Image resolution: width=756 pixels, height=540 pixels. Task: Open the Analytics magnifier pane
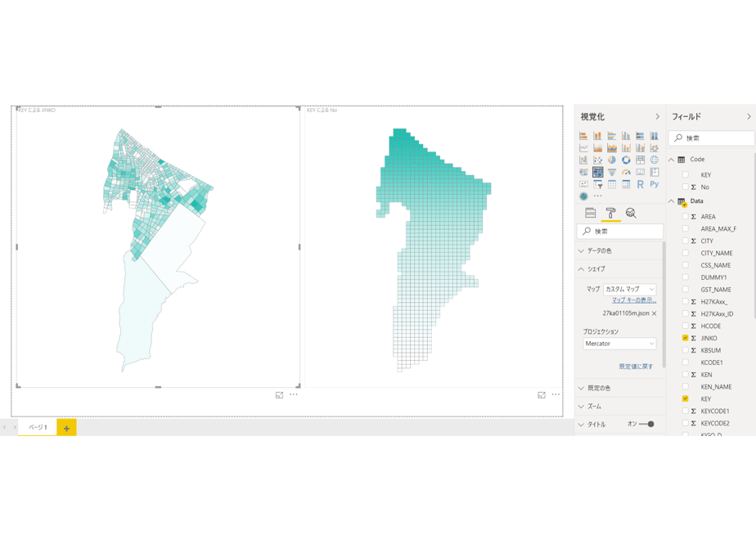pyautogui.click(x=631, y=213)
